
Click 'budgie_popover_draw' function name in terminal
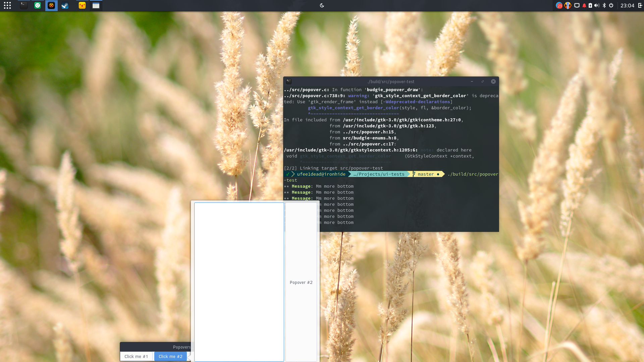(392, 89)
